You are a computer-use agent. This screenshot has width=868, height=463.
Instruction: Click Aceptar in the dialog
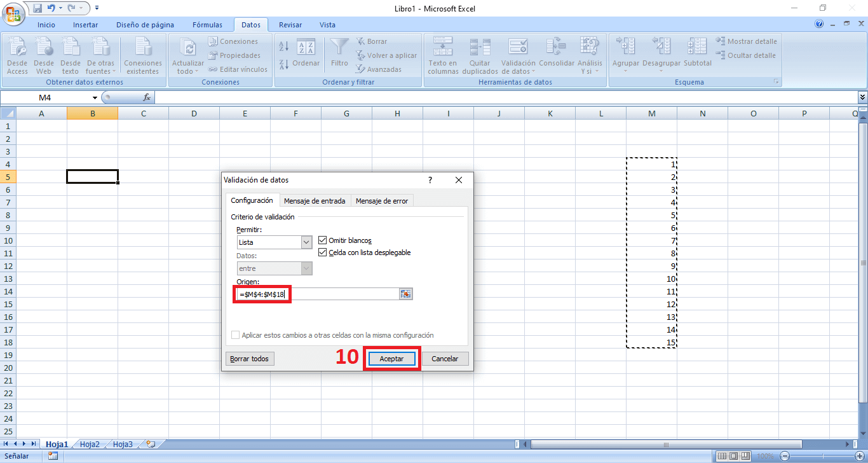point(391,359)
